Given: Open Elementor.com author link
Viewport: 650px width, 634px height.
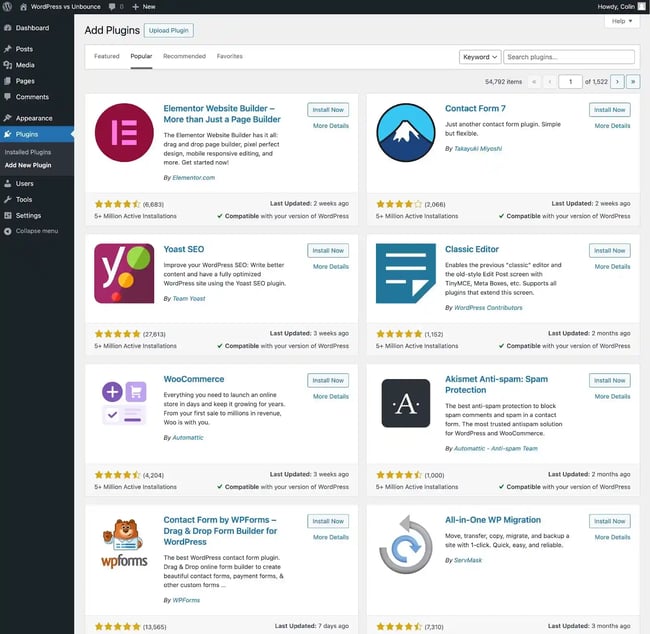Looking at the screenshot, I should (x=194, y=177).
